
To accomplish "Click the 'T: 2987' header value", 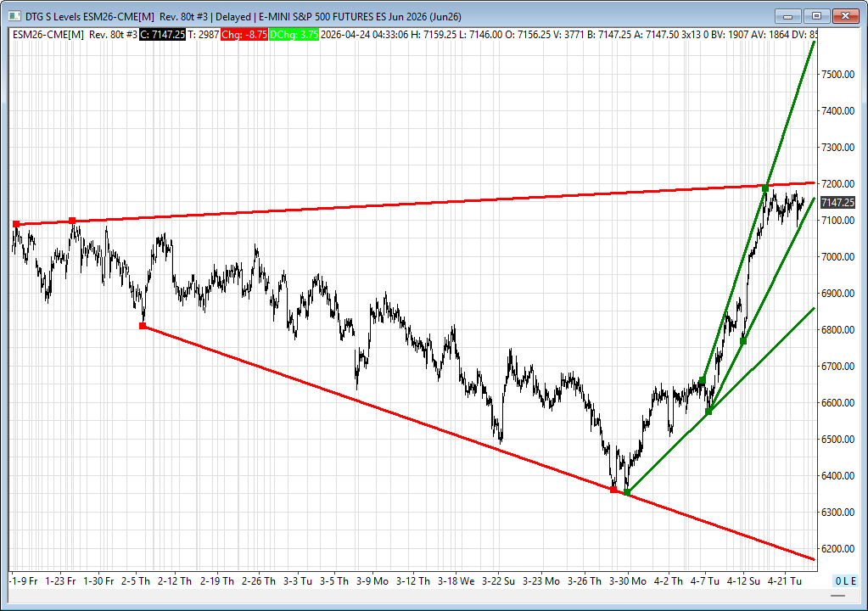I will click(x=203, y=34).
